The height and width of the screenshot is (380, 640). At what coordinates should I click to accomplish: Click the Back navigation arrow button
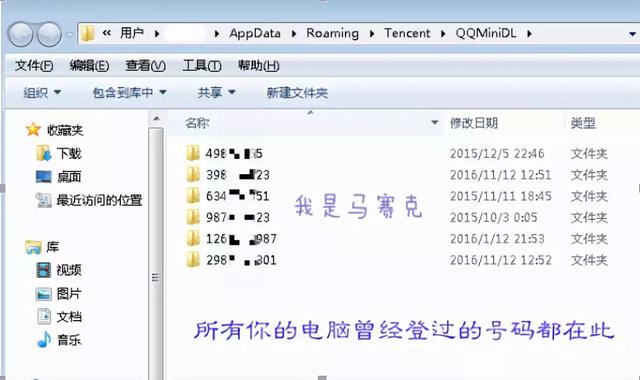click(x=20, y=34)
